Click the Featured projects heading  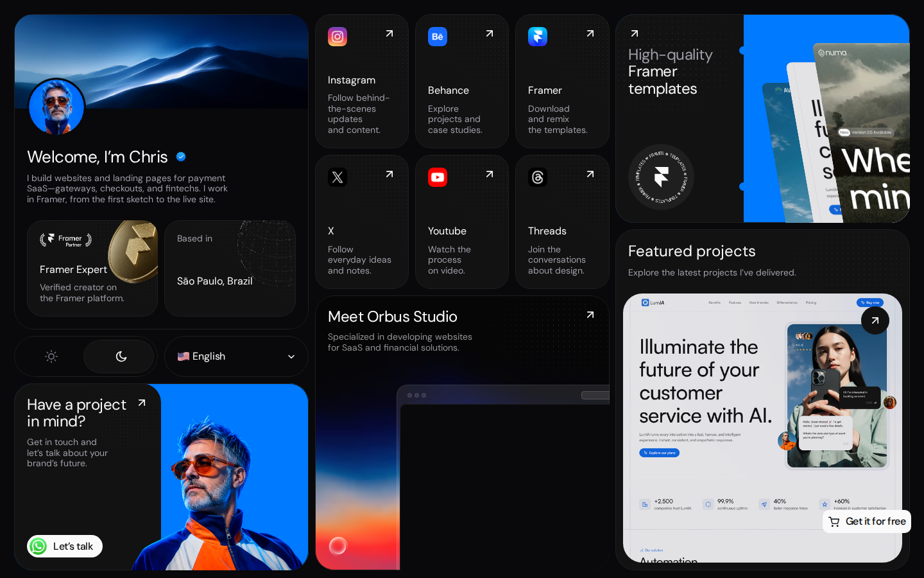pyautogui.click(x=692, y=251)
